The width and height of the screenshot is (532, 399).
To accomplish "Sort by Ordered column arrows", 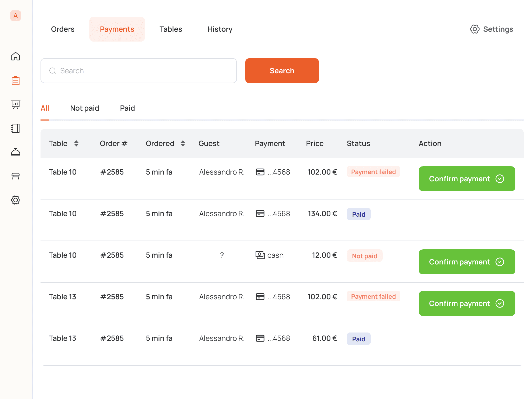I will 183,143.
